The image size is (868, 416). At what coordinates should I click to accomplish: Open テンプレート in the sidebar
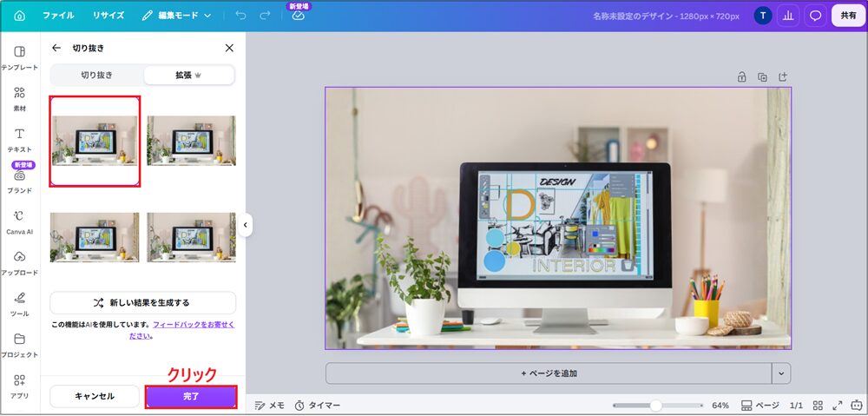click(19, 58)
